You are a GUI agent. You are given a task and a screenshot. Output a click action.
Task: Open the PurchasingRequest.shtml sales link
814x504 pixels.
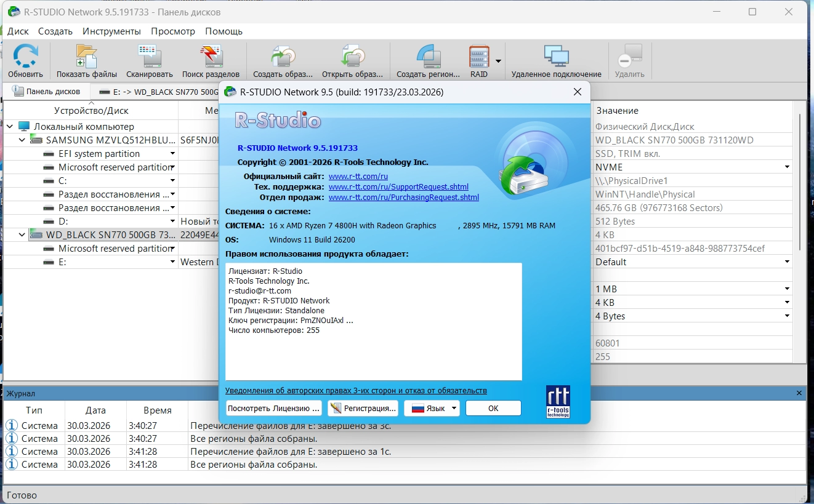click(404, 198)
